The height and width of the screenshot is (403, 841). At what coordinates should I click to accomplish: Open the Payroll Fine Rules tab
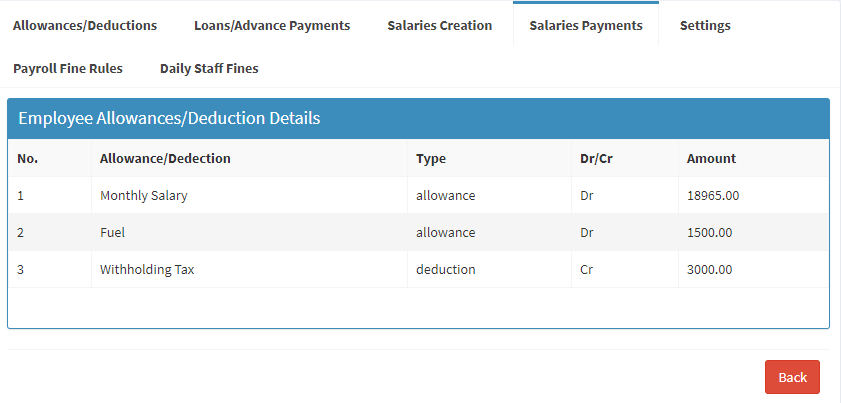coord(68,69)
